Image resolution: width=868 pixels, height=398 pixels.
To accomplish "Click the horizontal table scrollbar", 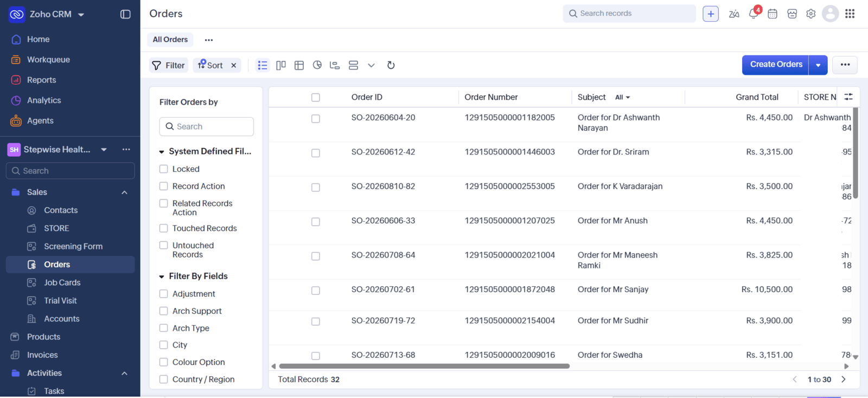I will (x=424, y=366).
